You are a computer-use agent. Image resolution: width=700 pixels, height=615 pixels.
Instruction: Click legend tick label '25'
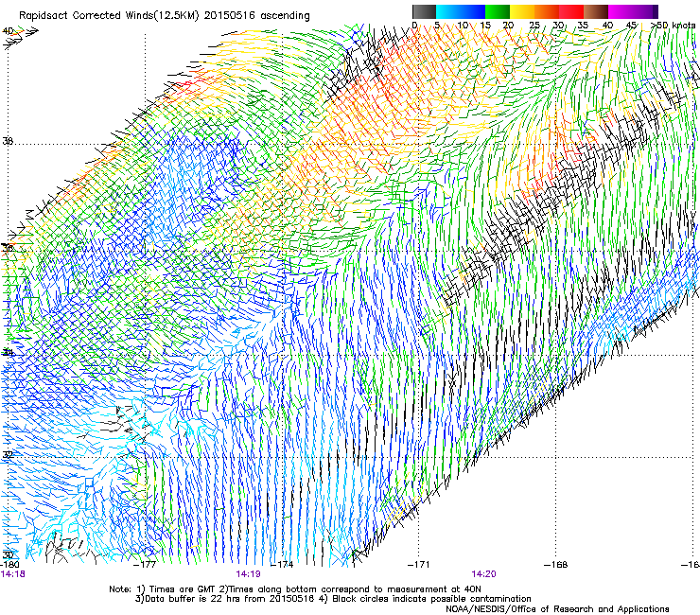tap(534, 26)
